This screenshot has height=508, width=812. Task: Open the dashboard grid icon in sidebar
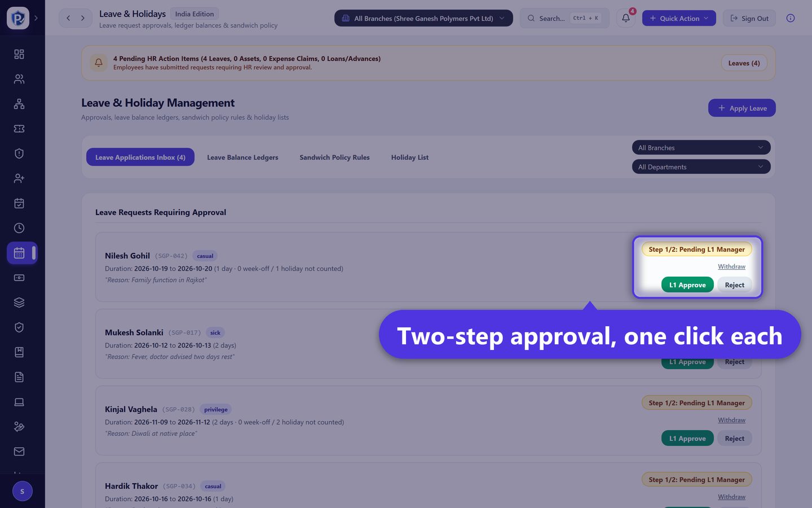19,54
